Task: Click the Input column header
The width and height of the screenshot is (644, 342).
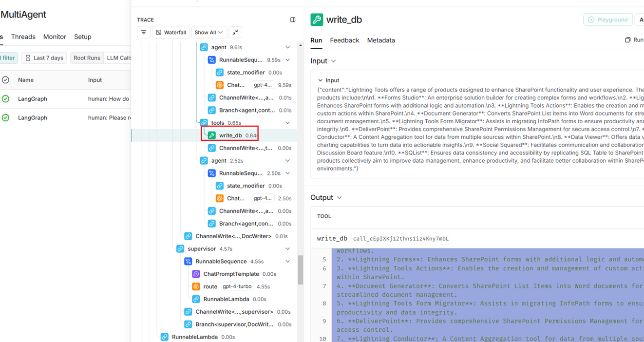Action: coord(95,80)
